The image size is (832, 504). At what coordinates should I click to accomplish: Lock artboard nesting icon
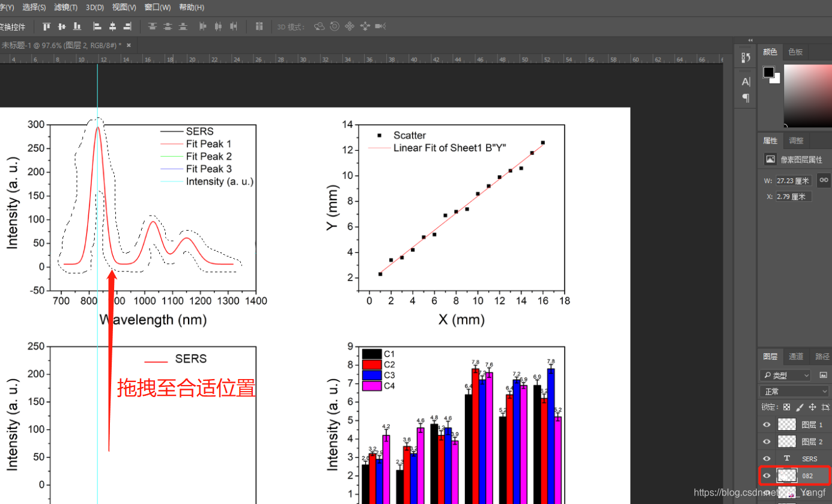point(826,407)
